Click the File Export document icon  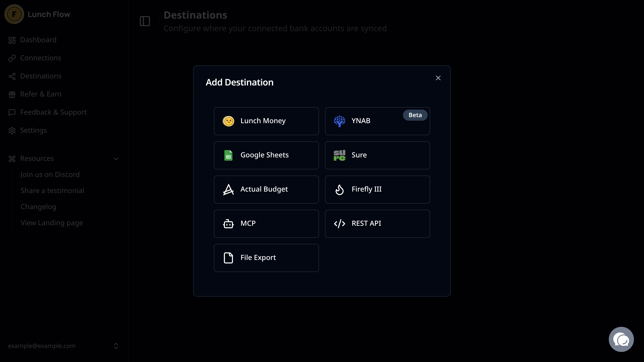point(228,258)
